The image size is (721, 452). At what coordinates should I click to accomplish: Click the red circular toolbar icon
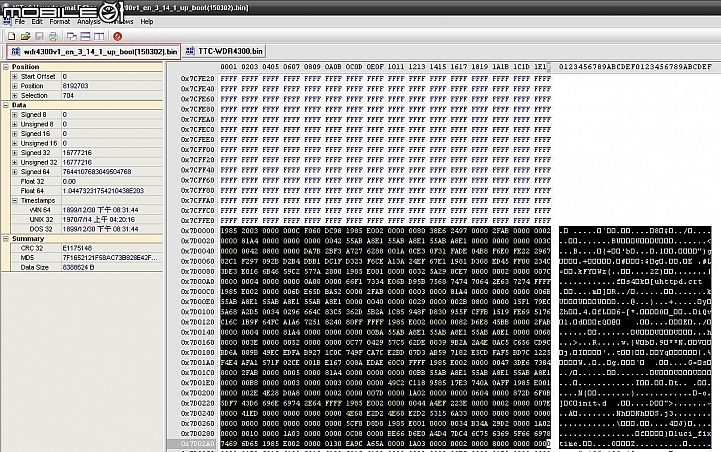118,36
